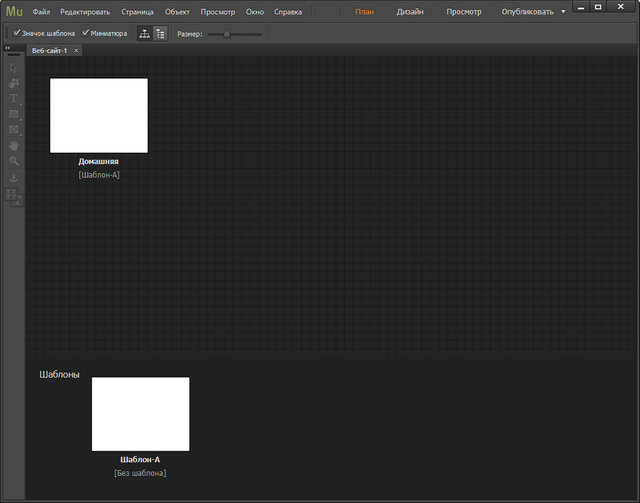Select the Anchor link tool

(14, 177)
